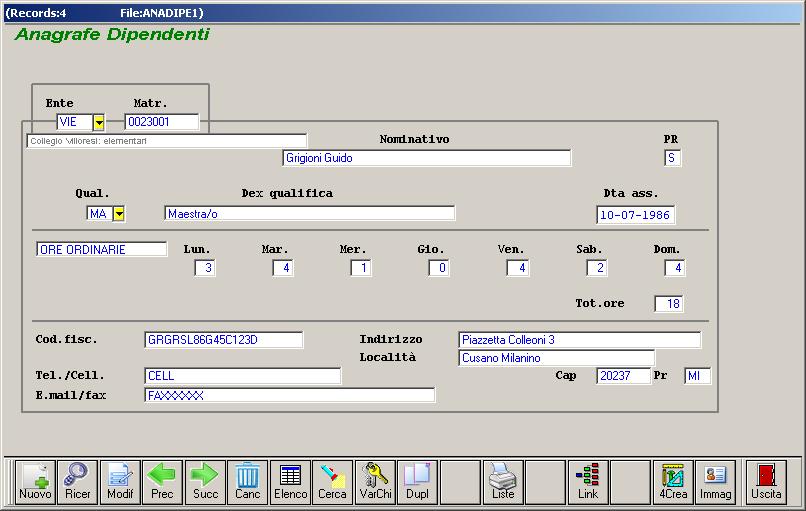Viewport: 806px width, 511px height.
Task: Expand the Ente dropdown arrow
Action: point(99,122)
